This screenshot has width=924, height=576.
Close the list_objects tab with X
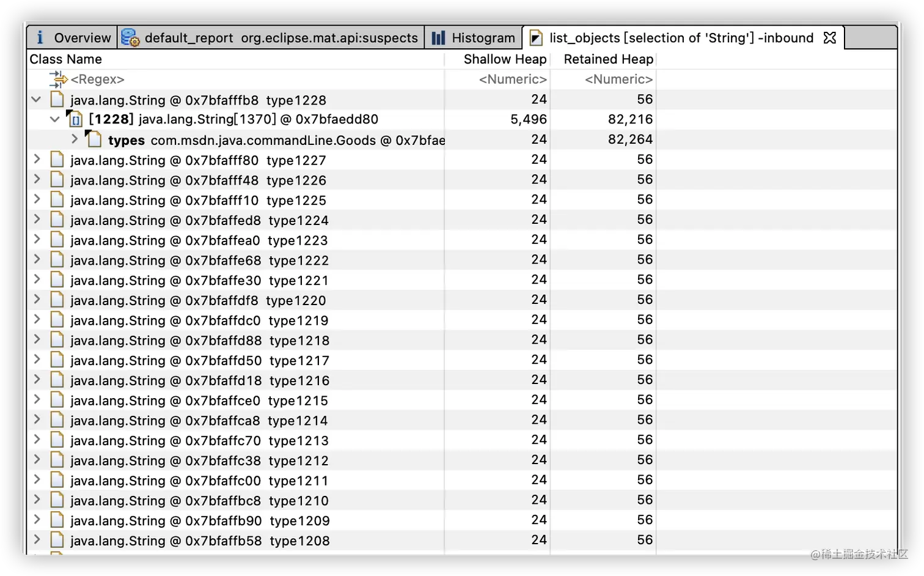pos(829,38)
